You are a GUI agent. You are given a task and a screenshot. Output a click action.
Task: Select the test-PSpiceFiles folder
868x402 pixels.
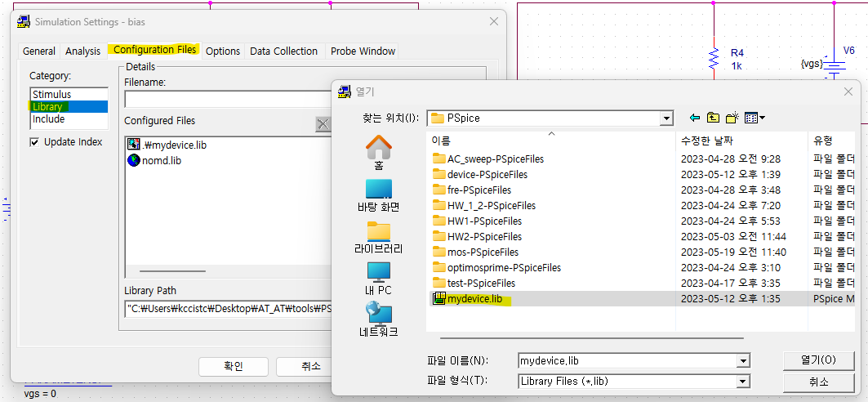click(x=474, y=283)
